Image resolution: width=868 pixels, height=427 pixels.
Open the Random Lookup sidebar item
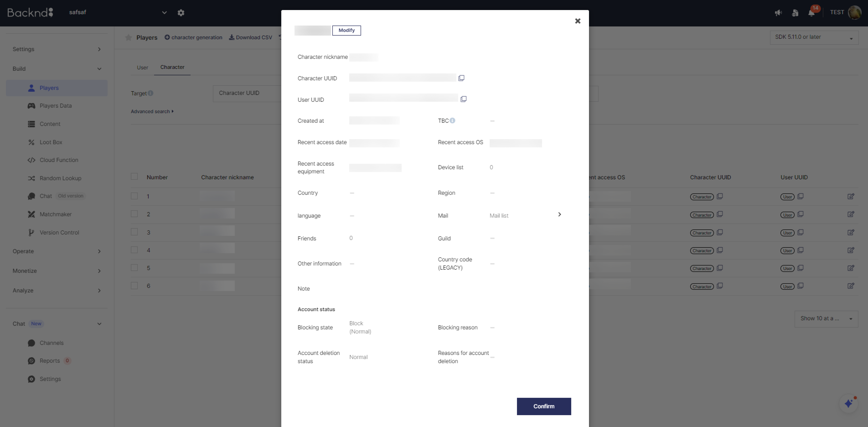pos(57,178)
